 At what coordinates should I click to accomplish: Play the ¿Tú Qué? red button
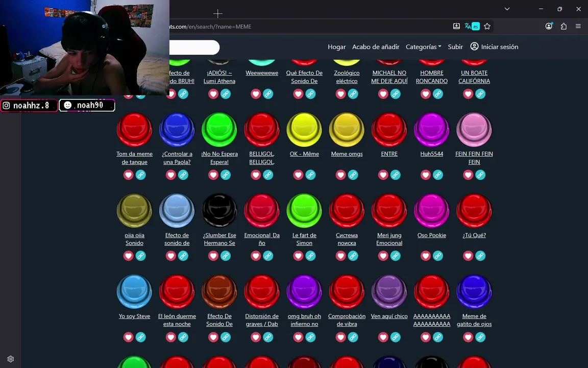coord(474,211)
